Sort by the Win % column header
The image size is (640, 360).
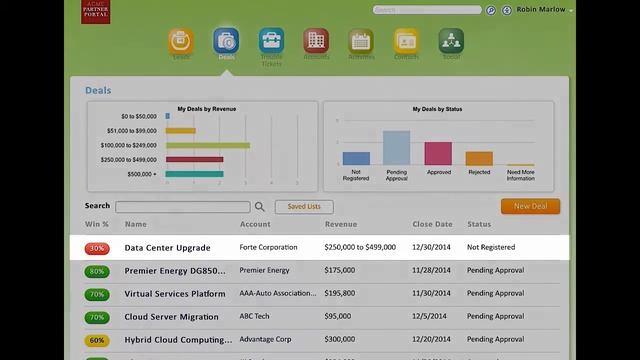click(97, 224)
